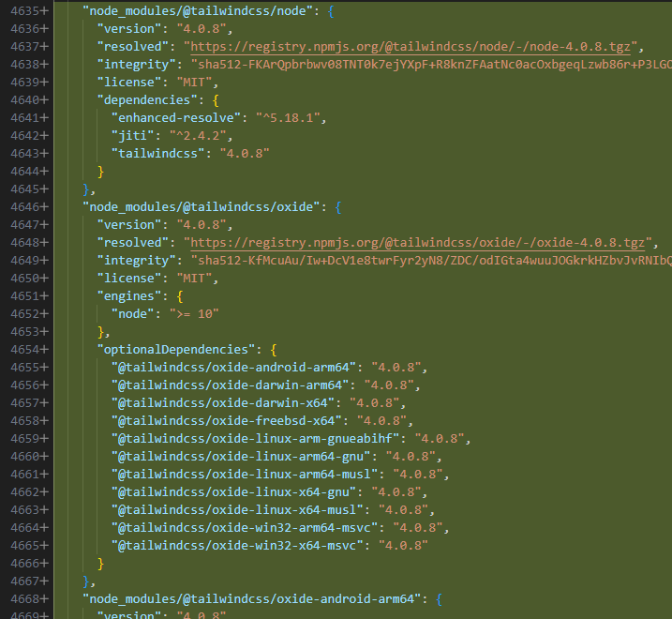The image size is (672, 619).
Task: Click "node_modules/@tailwindcss/oxide-android-arm64" key on line 4668
Action: click(251, 598)
